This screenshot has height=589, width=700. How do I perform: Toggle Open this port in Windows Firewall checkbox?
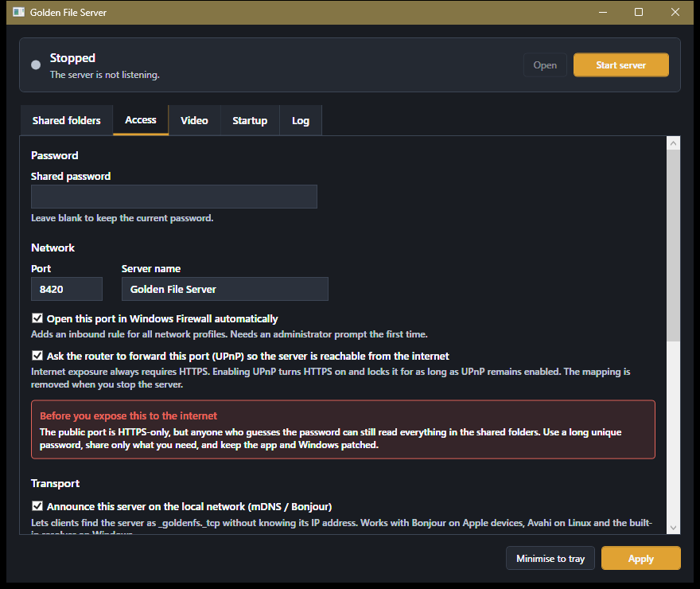point(37,318)
